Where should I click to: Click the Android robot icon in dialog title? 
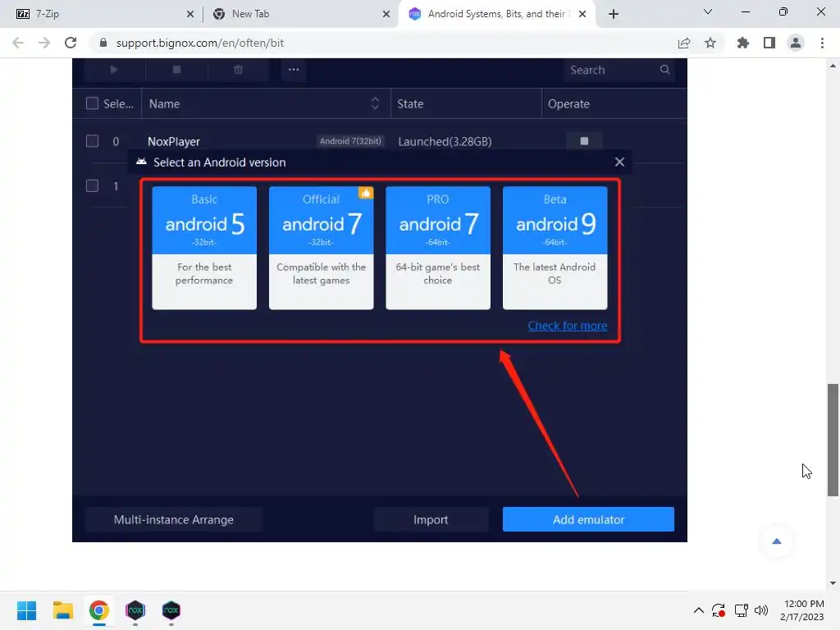(141, 162)
